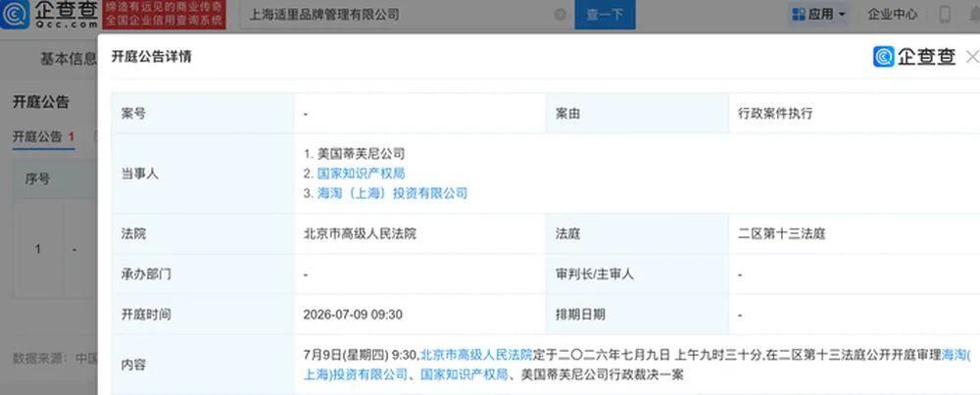The width and height of the screenshot is (980, 395).
Task: Clear the search box with the X icon
Action: point(560,14)
